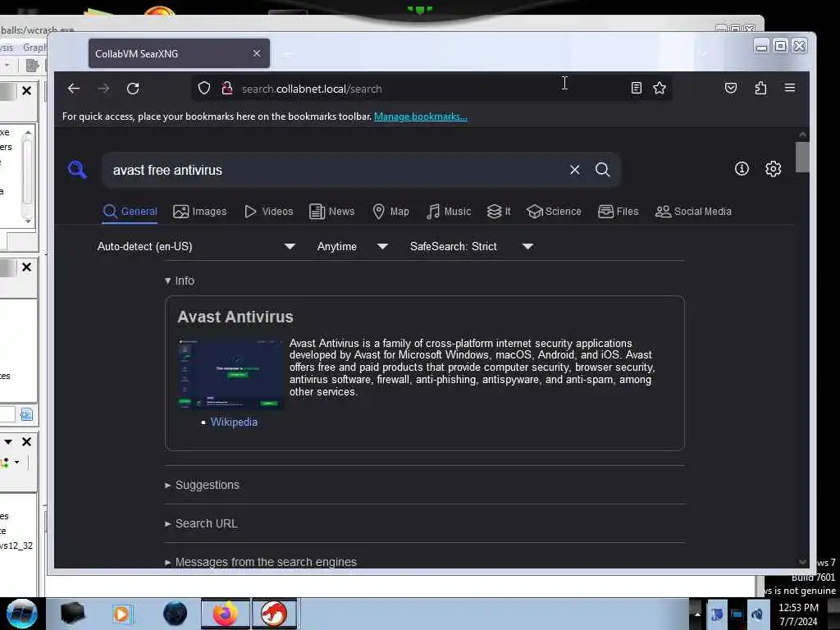Open Manage bookmarks link
The image size is (840, 630).
pyautogui.click(x=421, y=116)
